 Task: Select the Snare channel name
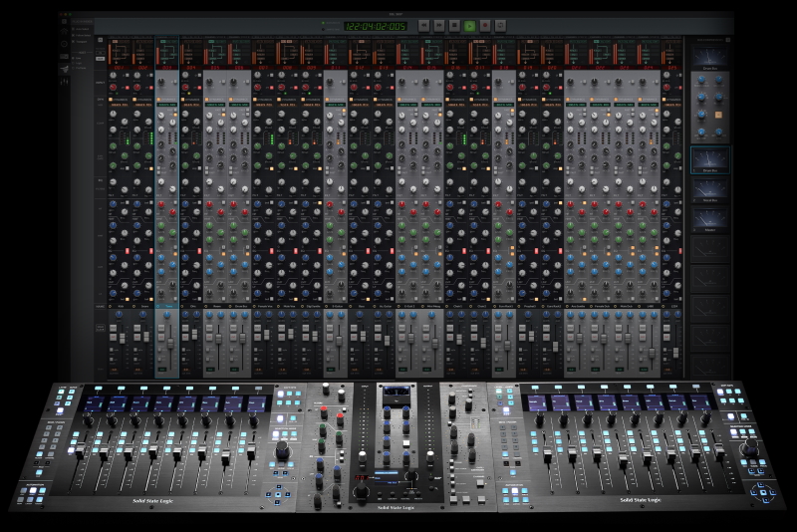click(144, 307)
